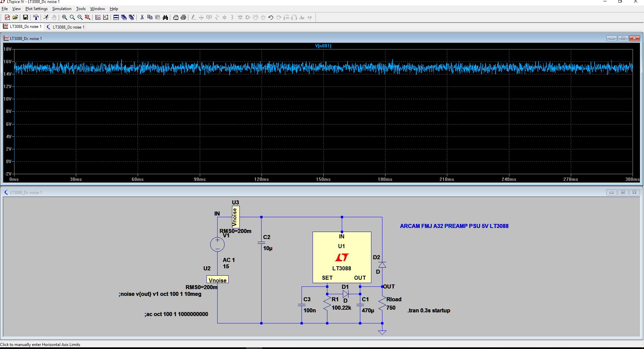Viewport: 644px width, 349px height.
Task: Place a ground symbol tool
Action: click(201, 17)
